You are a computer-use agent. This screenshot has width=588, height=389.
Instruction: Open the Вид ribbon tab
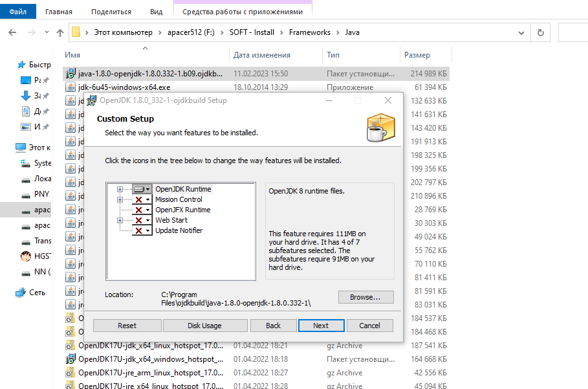(157, 12)
